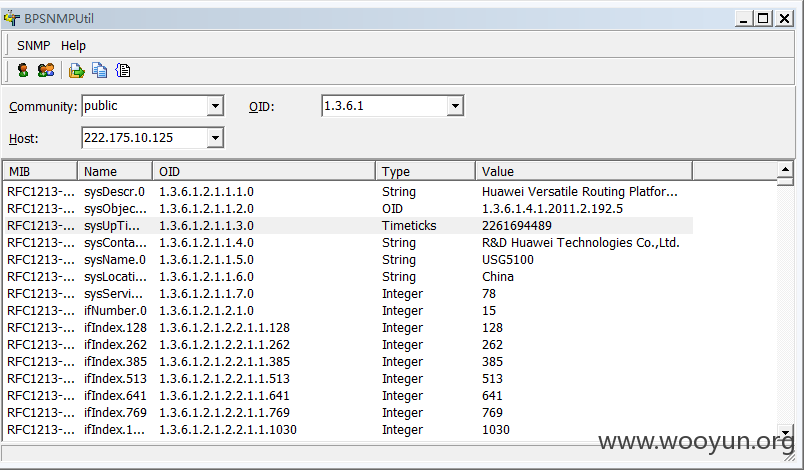This screenshot has width=804, height=470.
Task: Click the results list scroll up arrow
Action: tap(785, 169)
